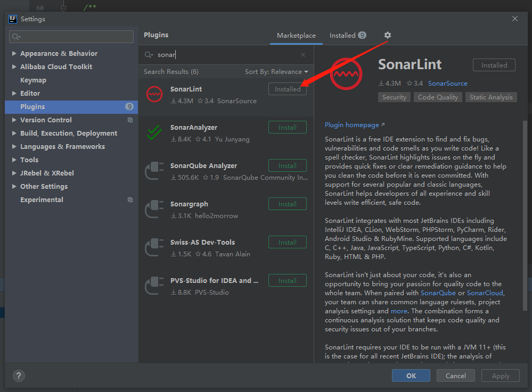The height and width of the screenshot is (392, 532).
Task: Click the Security tag
Action: (x=394, y=97)
